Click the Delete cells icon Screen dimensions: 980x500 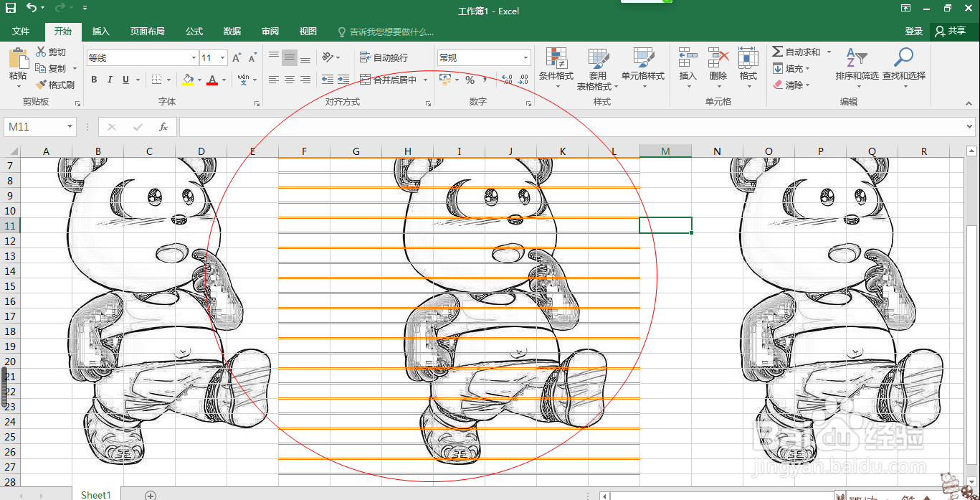pos(718,59)
